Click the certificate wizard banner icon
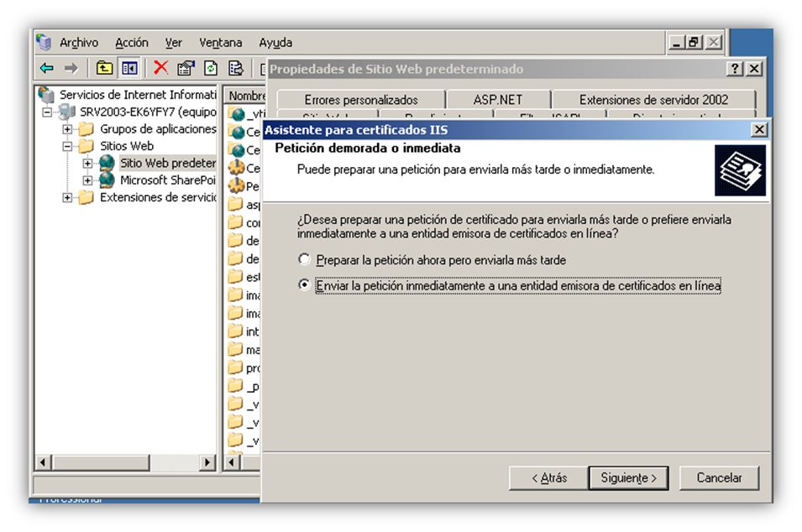 pos(740,170)
